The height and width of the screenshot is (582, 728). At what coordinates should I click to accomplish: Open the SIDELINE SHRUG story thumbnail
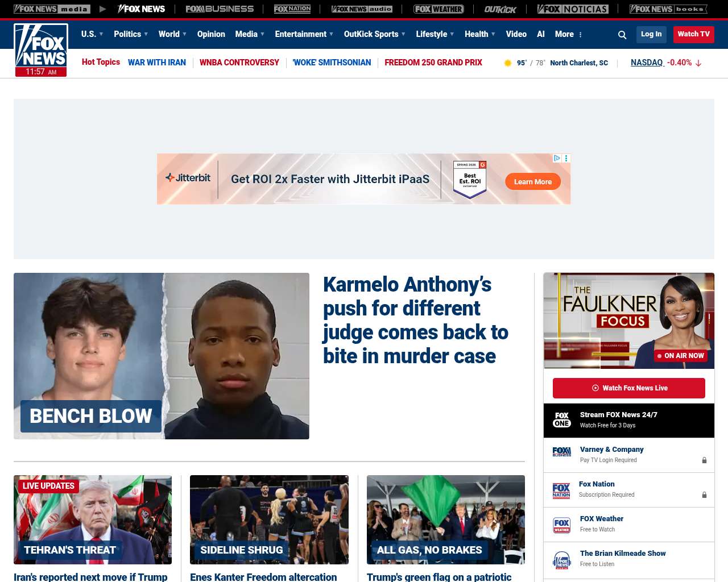coord(269,520)
